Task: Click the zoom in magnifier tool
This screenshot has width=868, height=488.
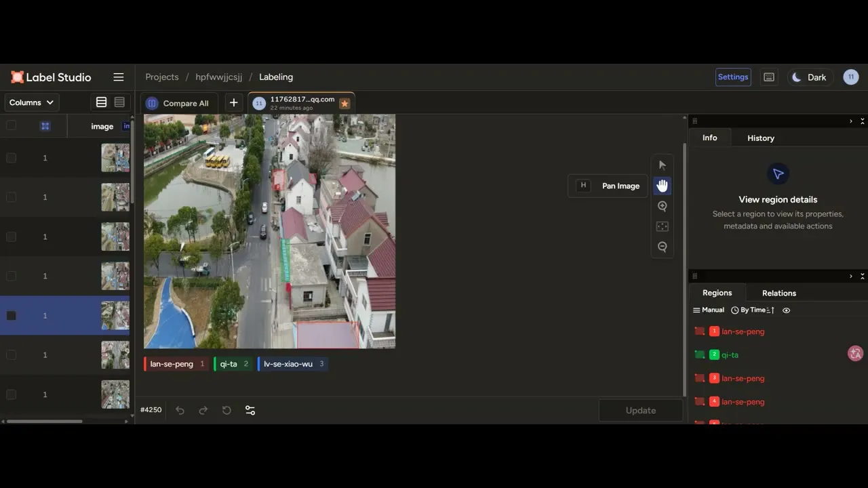Action: [663, 206]
